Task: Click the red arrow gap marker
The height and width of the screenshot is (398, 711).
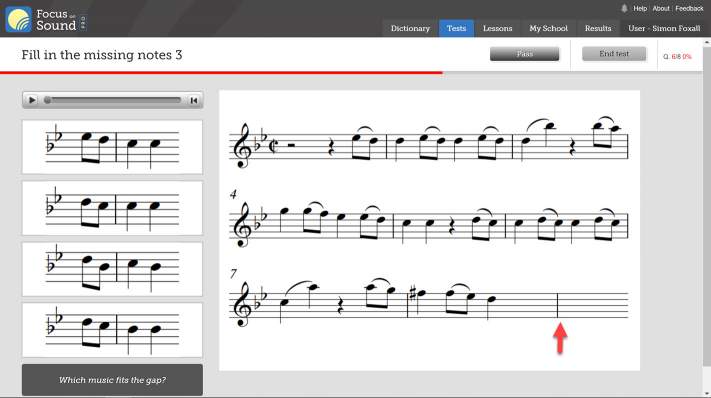Action: click(x=560, y=338)
